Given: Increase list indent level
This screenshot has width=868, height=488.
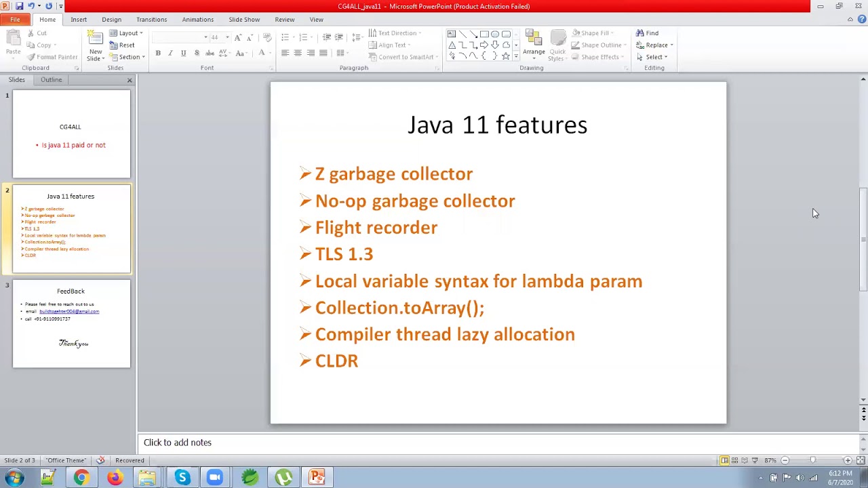Looking at the screenshot, I should click(x=339, y=37).
